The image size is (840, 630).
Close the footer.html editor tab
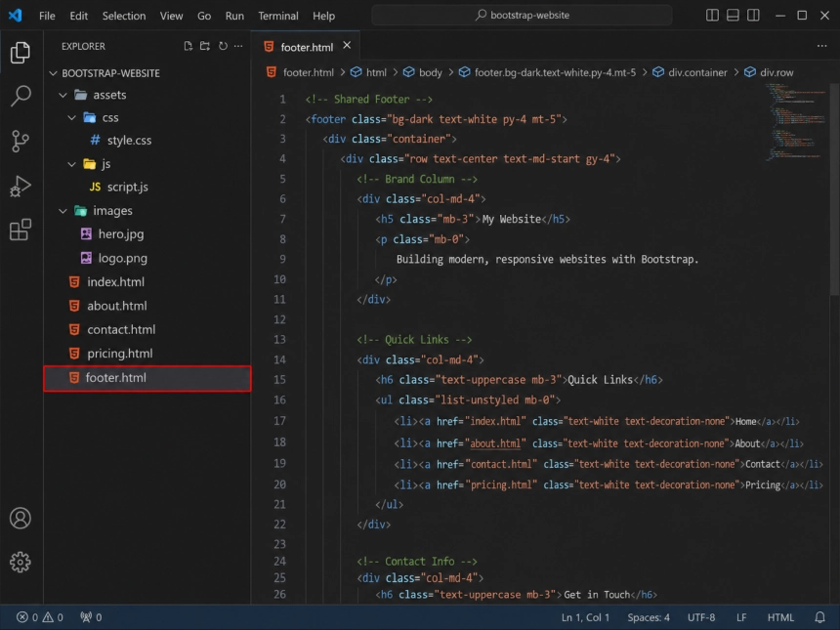[x=347, y=46]
